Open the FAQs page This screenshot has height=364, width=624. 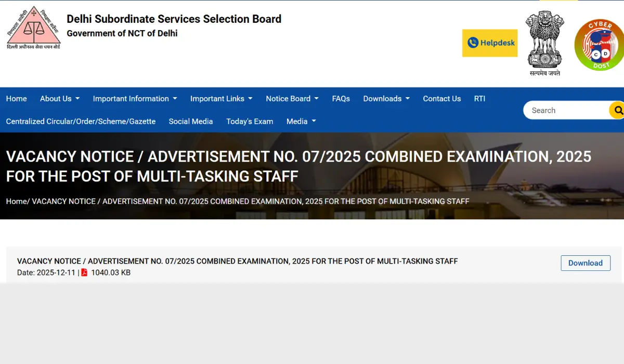(341, 99)
